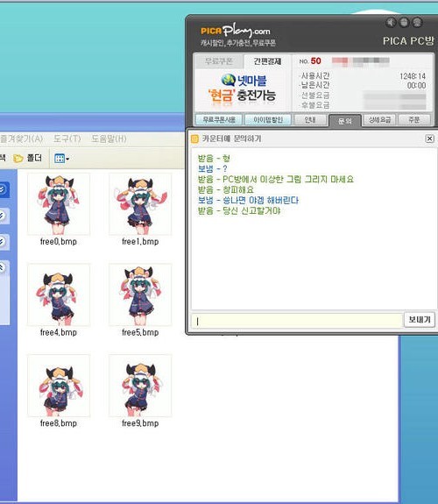Click the 사용시간 value 1248:14
Image resolution: width=438 pixels, height=504 pixels.
tap(413, 76)
